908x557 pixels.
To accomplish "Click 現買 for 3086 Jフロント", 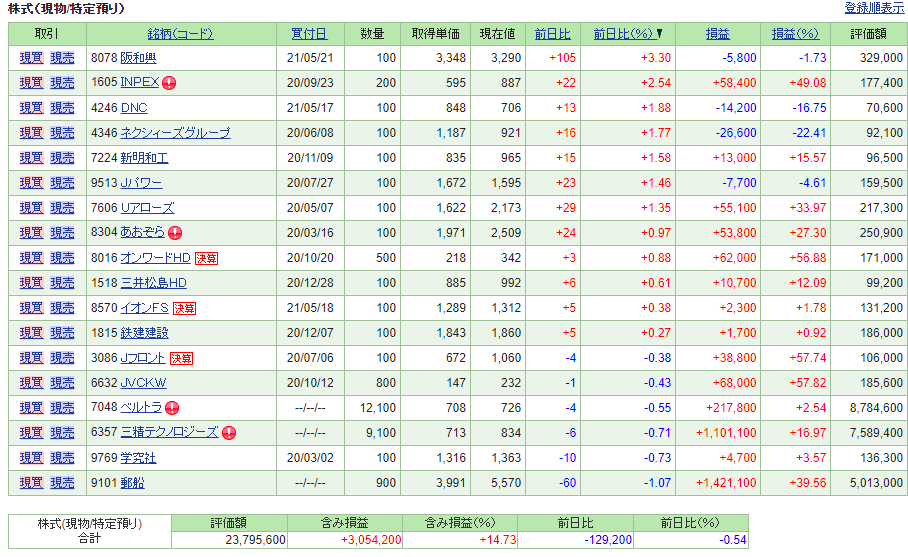I will (x=31, y=358).
